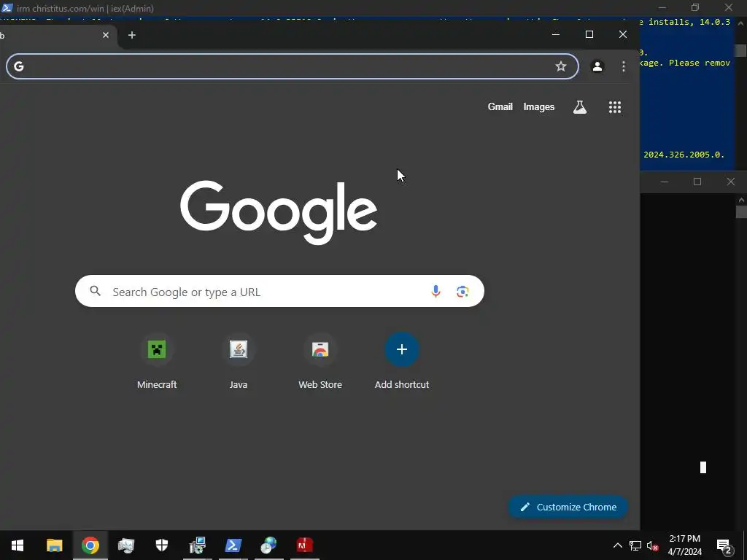Click the Chrome taskbar icon
This screenshot has height=560, width=747.
(x=90, y=545)
